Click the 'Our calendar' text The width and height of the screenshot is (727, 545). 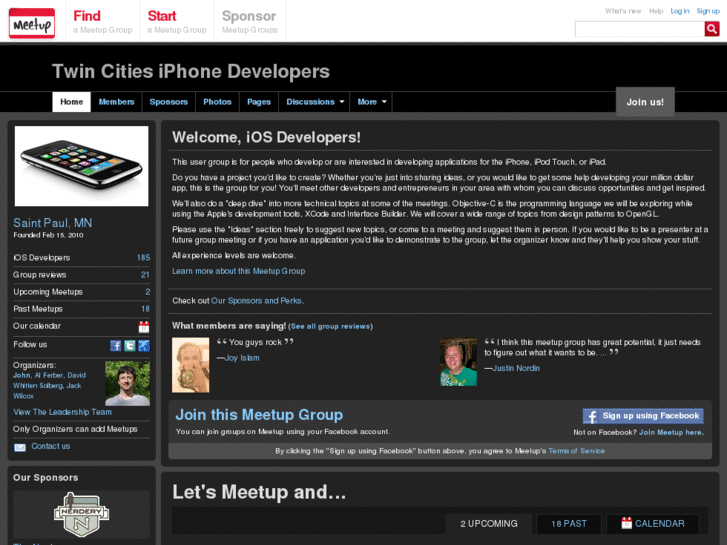coord(37,326)
